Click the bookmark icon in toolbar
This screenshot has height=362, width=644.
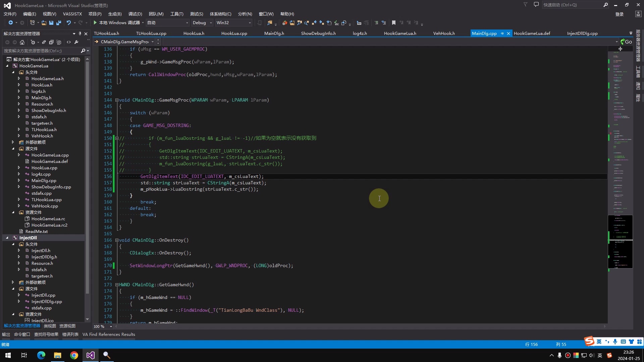coord(394,23)
